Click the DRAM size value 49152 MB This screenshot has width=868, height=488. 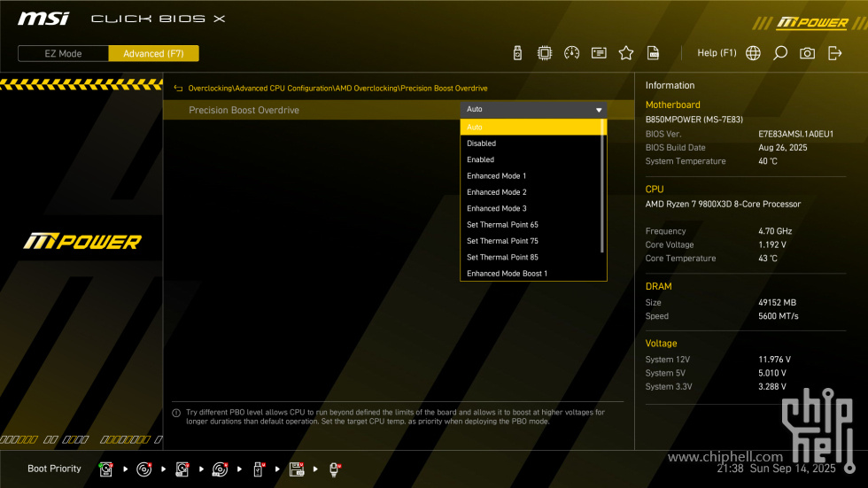tap(778, 303)
